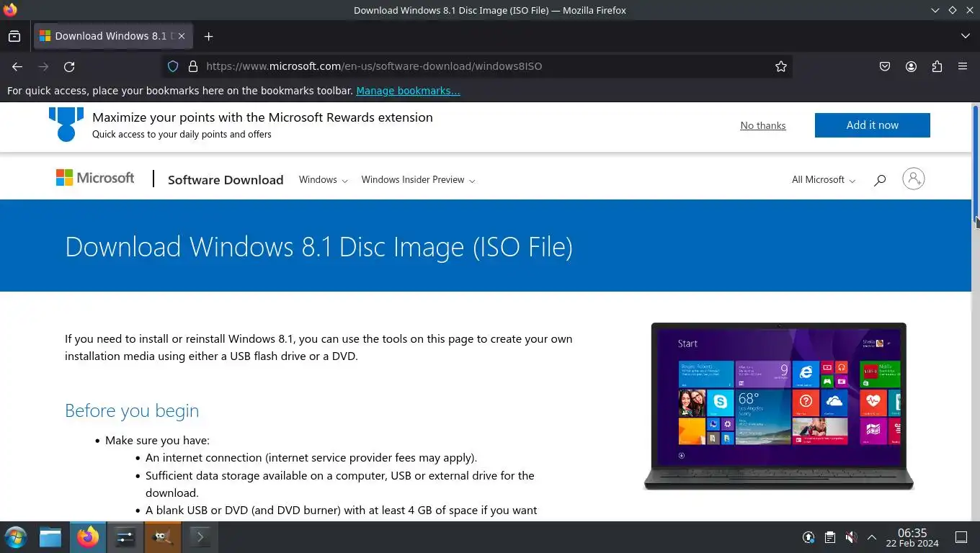Viewport: 980px width, 553px height.
Task: Click the Firefox back arrow
Action: (17, 66)
